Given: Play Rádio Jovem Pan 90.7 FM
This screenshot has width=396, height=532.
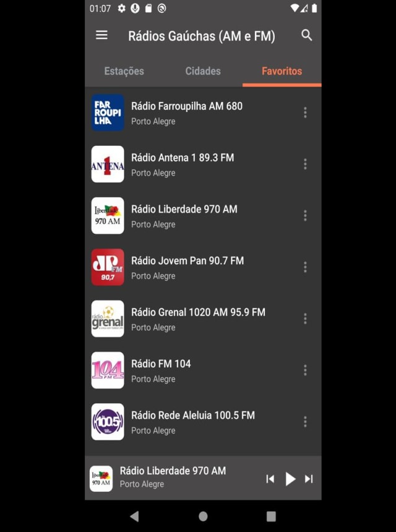Looking at the screenshot, I should pyautogui.click(x=203, y=267).
